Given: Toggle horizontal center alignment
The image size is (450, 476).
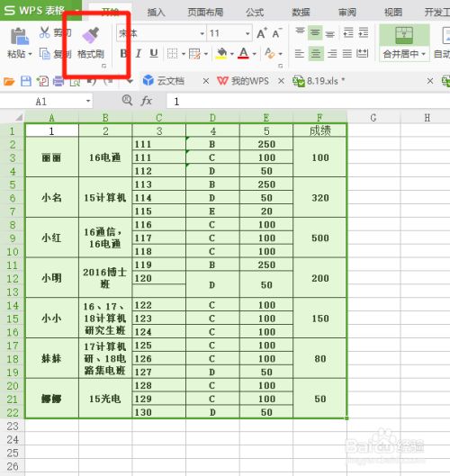Looking at the screenshot, I should (316, 54).
